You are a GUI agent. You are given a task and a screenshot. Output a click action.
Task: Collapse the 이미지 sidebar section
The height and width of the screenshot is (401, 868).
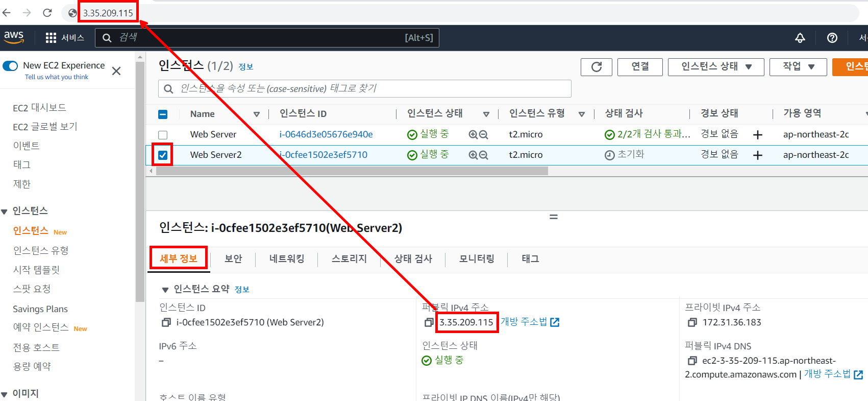(5, 394)
